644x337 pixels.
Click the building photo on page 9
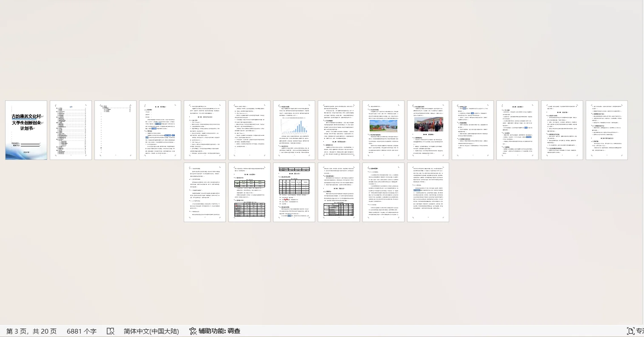384,126
